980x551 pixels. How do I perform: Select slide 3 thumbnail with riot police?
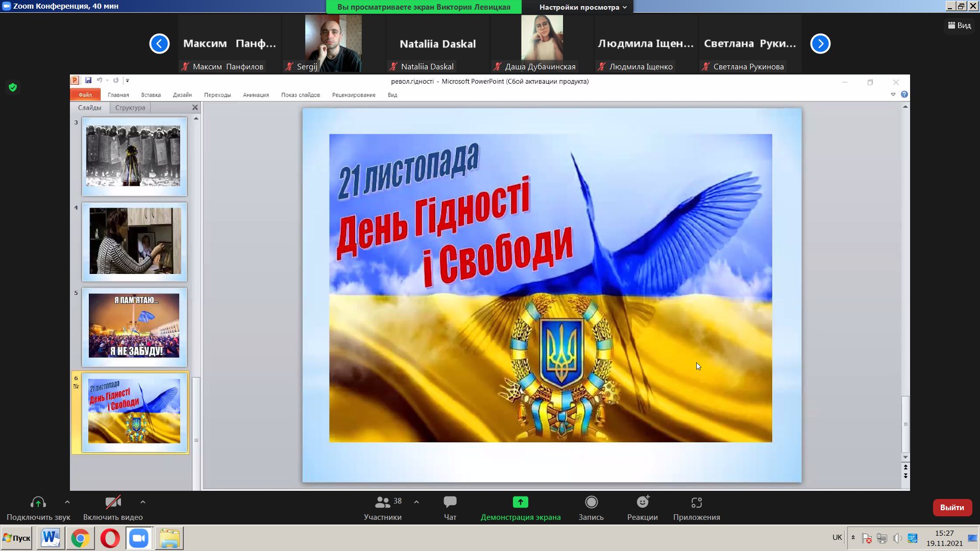[x=135, y=157]
